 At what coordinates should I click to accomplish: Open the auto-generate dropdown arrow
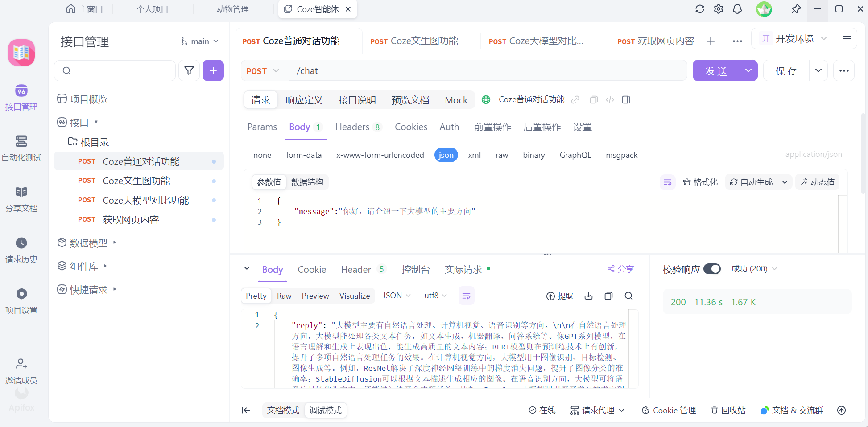(785, 182)
